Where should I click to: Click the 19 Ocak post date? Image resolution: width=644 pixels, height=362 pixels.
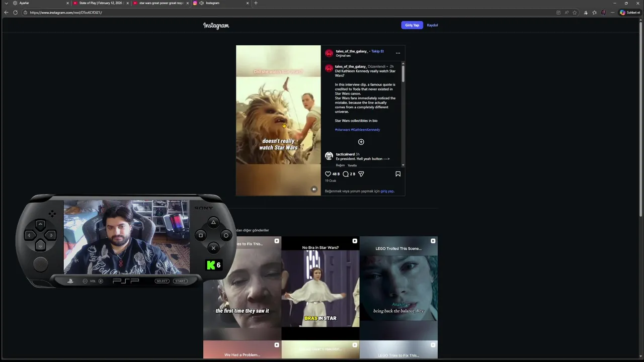[x=331, y=180]
